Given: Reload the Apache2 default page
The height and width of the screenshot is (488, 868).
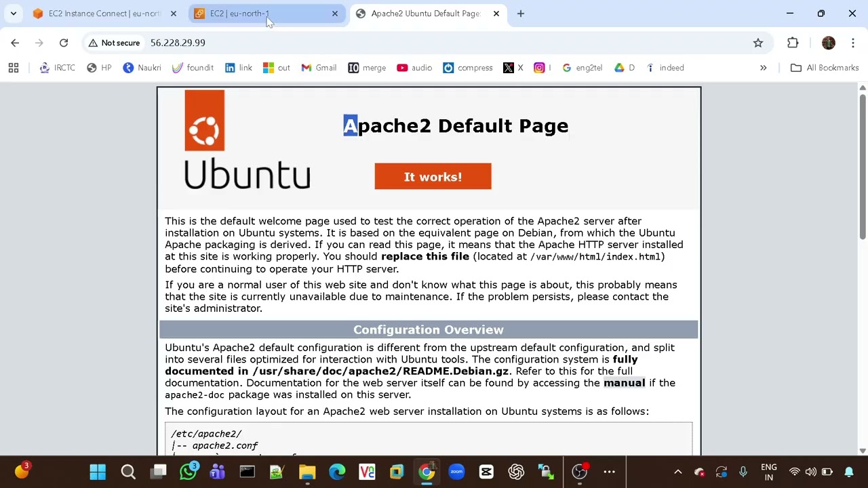Looking at the screenshot, I should 64,43.
